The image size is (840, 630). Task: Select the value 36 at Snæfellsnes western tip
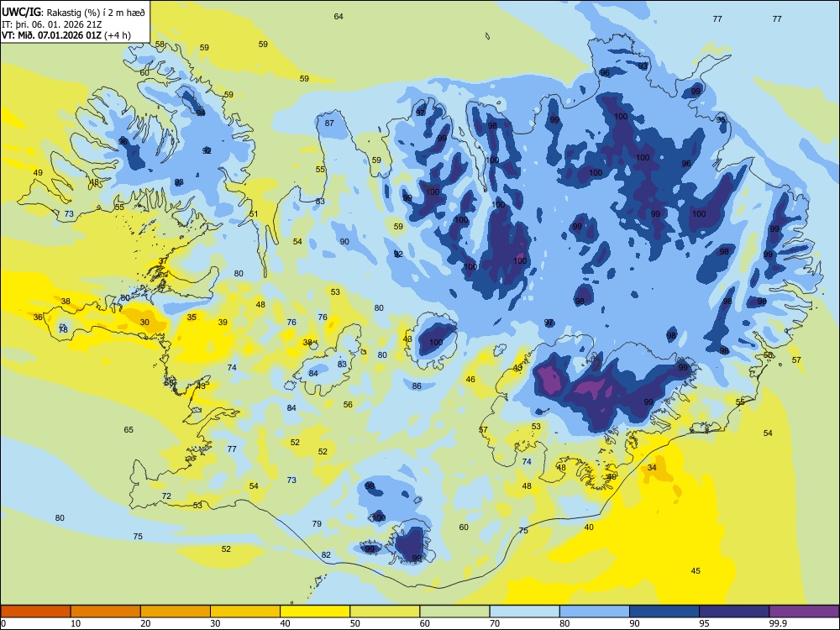pyautogui.click(x=38, y=318)
